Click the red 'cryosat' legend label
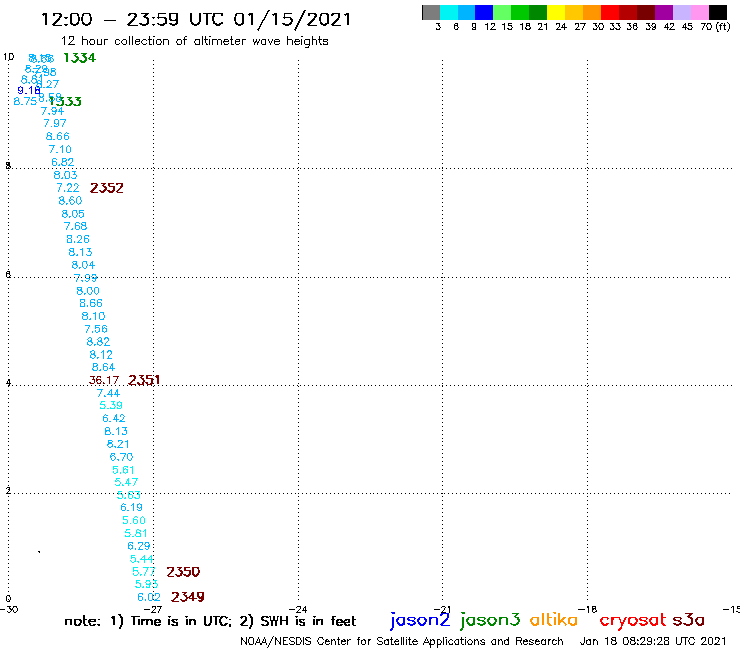 point(632,620)
